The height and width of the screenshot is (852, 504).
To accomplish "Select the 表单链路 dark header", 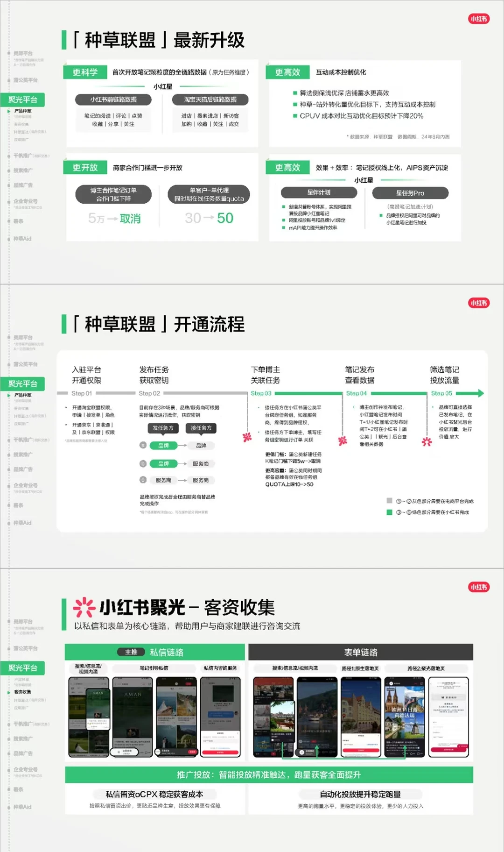I will tap(361, 652).
